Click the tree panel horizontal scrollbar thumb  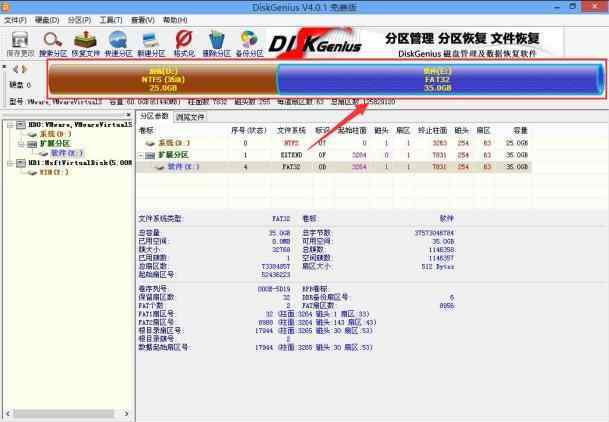(63, 413)
